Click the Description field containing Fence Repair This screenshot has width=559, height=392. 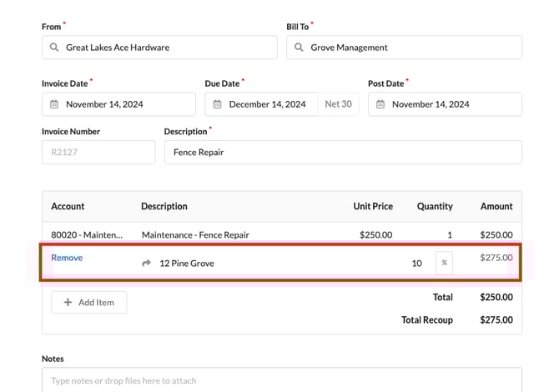click(x=342, y=153)
